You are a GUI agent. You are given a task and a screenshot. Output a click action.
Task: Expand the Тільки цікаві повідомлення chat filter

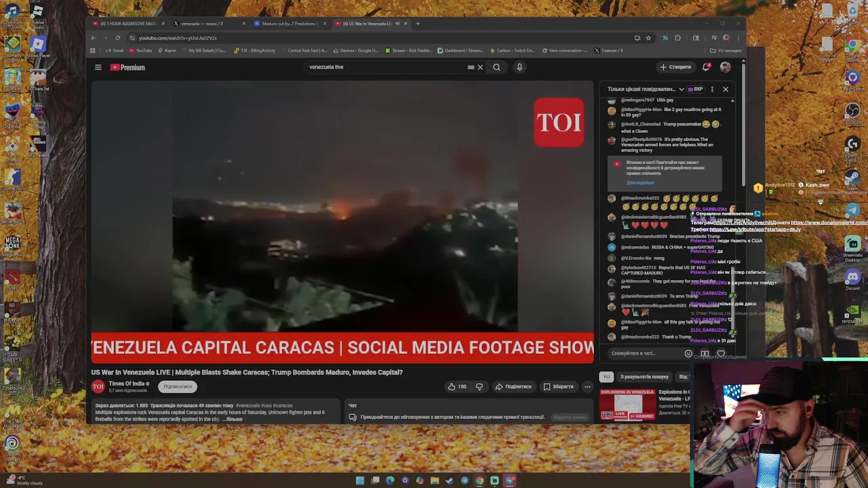[x=646, y=89]
